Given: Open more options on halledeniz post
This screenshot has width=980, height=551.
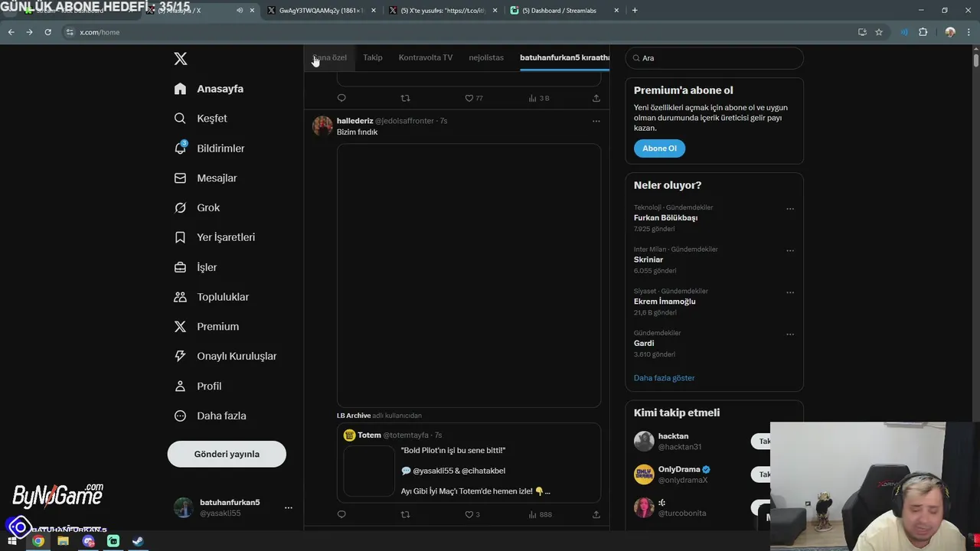Looking at the screenshot, I should point(596,121).
